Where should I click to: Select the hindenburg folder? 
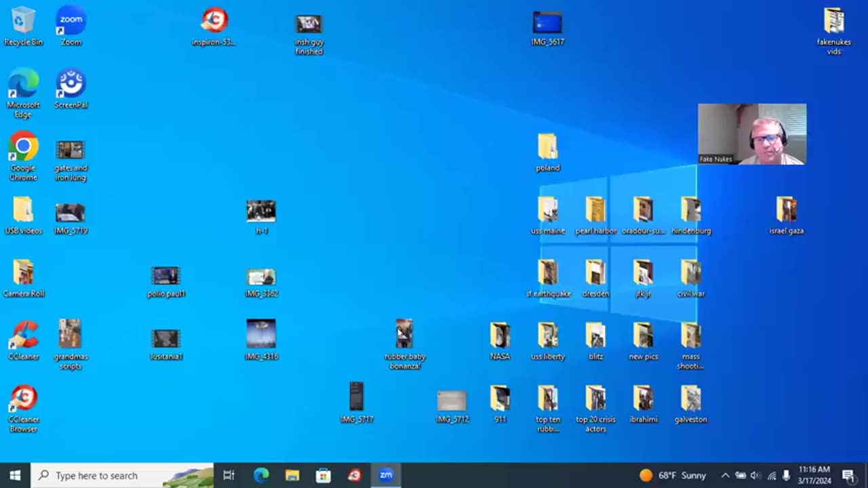(x=691, y=216)
